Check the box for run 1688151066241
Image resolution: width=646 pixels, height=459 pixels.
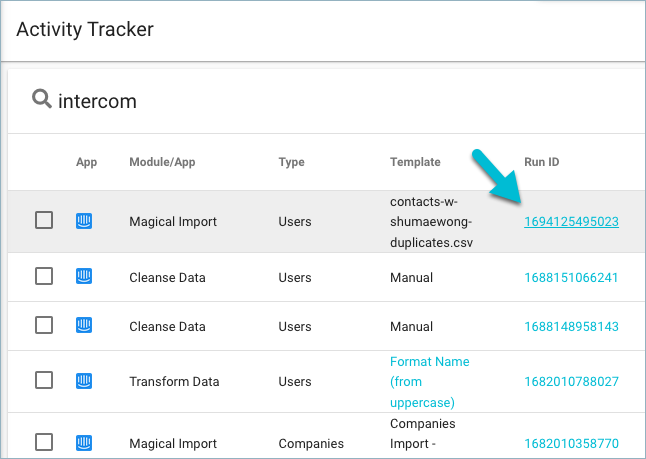44,276
